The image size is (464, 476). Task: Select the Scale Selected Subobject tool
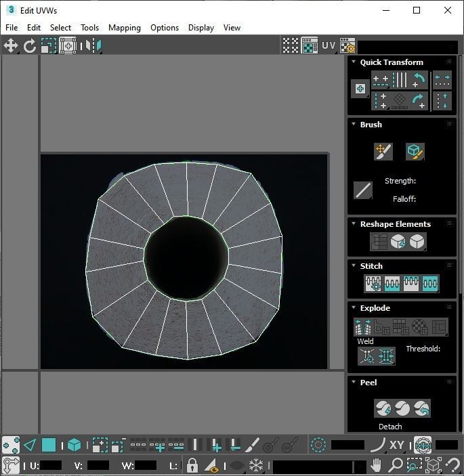[49, 46]
